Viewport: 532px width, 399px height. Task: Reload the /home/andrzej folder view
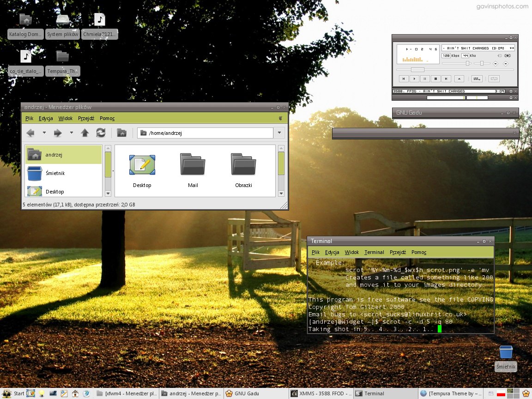[x=101, y=133]
